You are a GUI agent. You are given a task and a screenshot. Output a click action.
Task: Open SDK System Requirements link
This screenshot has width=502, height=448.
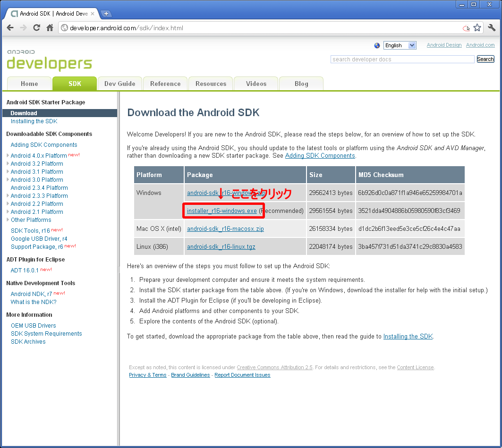(46, 333)
